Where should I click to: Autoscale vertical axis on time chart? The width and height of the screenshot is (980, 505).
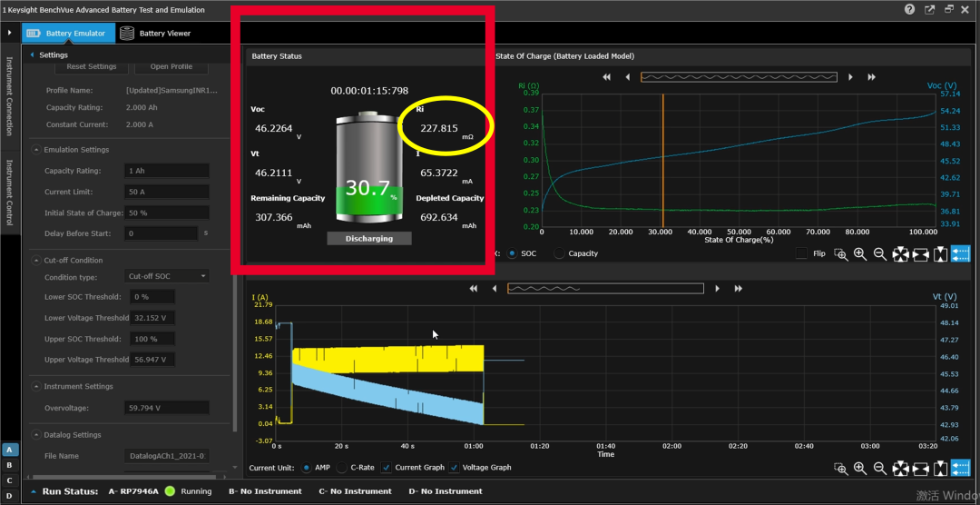click(x=940, y=468)
